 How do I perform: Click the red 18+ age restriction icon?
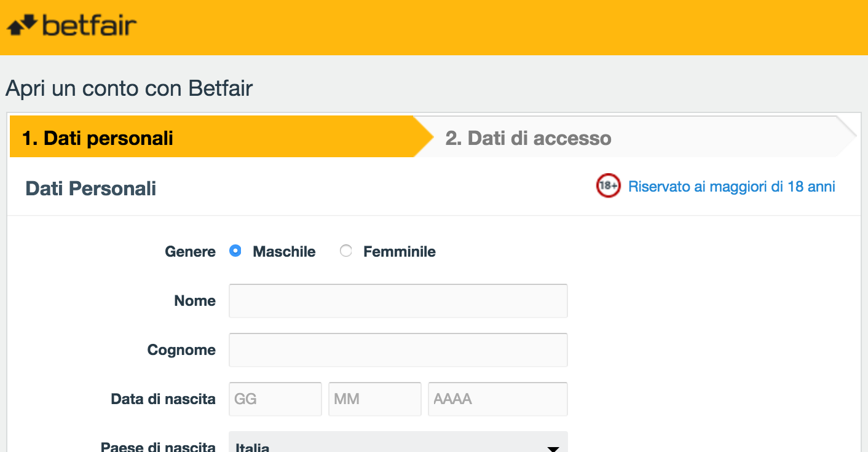click(608, 186)
